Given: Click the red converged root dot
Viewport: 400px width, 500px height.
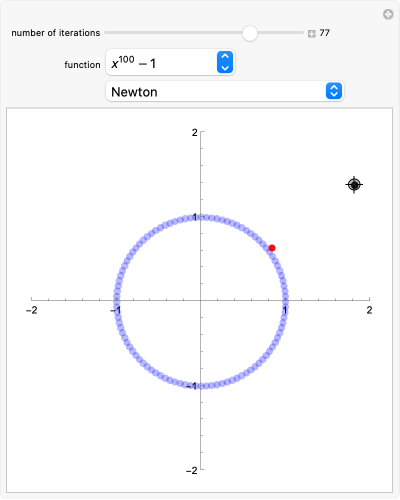Looking at the screenshot, I should (272, 248).
